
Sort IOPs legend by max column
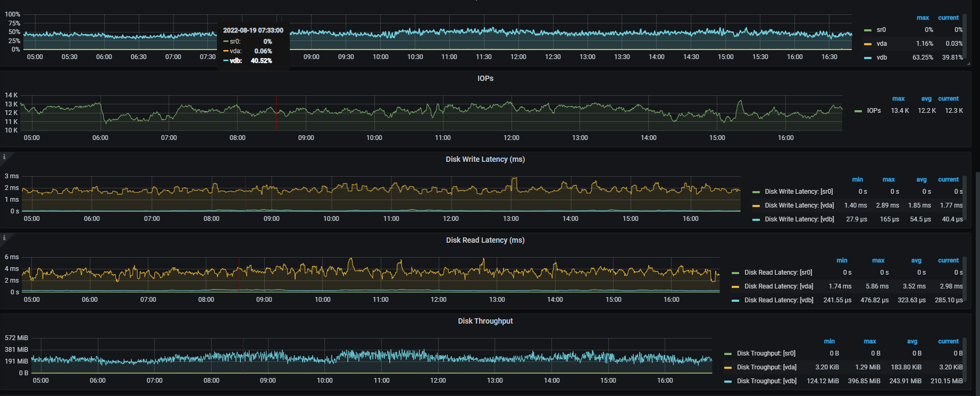click(x=898, y=98)
